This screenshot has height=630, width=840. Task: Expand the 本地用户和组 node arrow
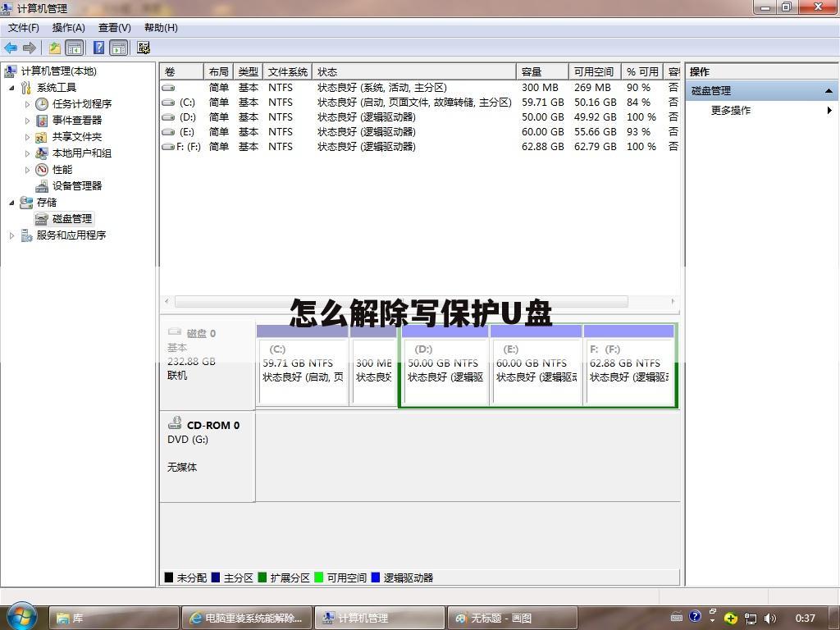(x=27, y=153)
